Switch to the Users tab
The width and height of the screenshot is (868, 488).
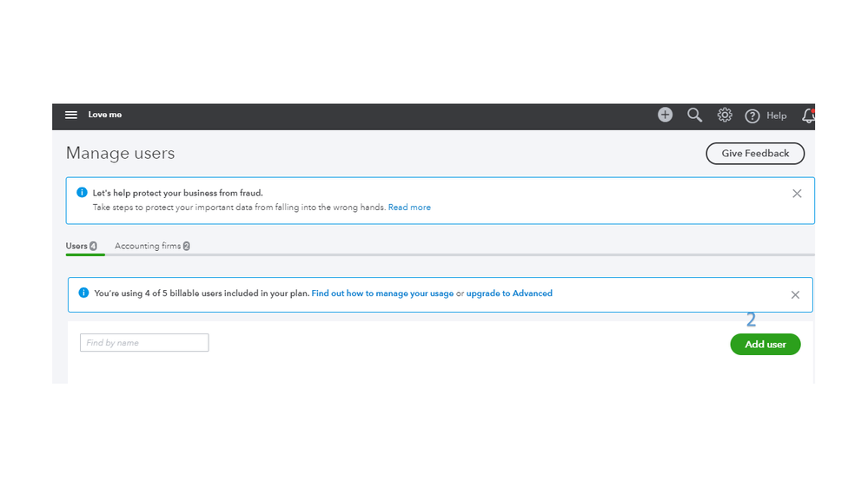[x=77, y=246]
